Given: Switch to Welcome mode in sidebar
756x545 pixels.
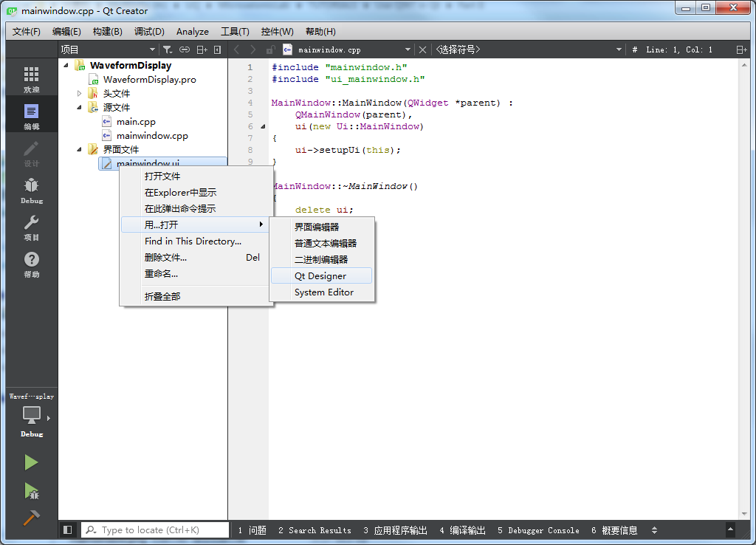Looking at the screenshot, I should 31,80.
